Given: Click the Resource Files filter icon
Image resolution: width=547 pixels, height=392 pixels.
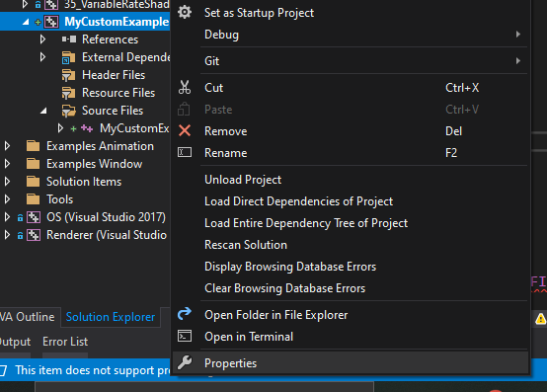Looking at the screenshot, I should click(68, 93).
